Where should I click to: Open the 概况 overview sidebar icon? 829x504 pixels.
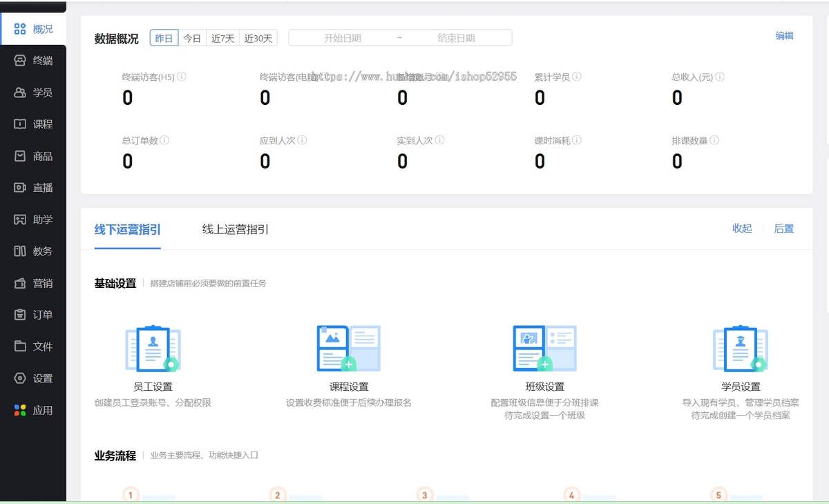coord(20,29)
